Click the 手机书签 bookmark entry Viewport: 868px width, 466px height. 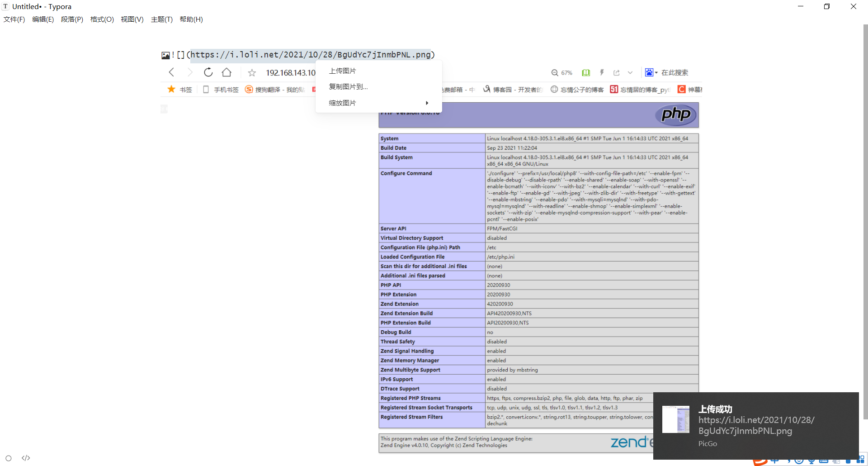pos(221,90)
